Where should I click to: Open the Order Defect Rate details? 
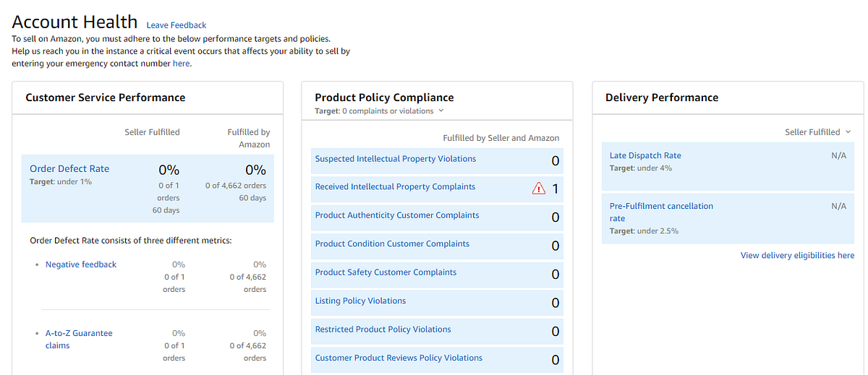[69, 168]
